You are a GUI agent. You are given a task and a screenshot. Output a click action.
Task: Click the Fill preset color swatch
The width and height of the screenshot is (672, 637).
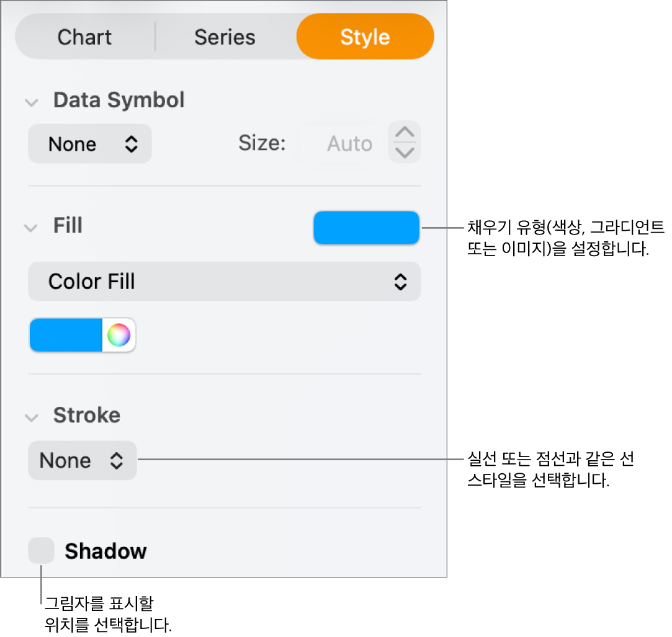366,228
